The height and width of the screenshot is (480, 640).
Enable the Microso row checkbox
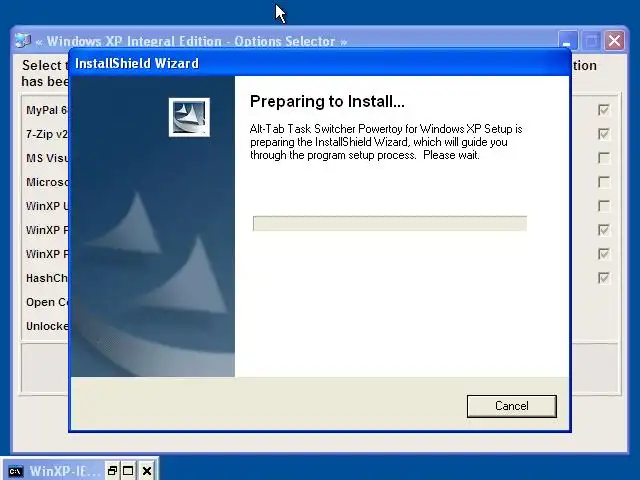click(604, 182)
